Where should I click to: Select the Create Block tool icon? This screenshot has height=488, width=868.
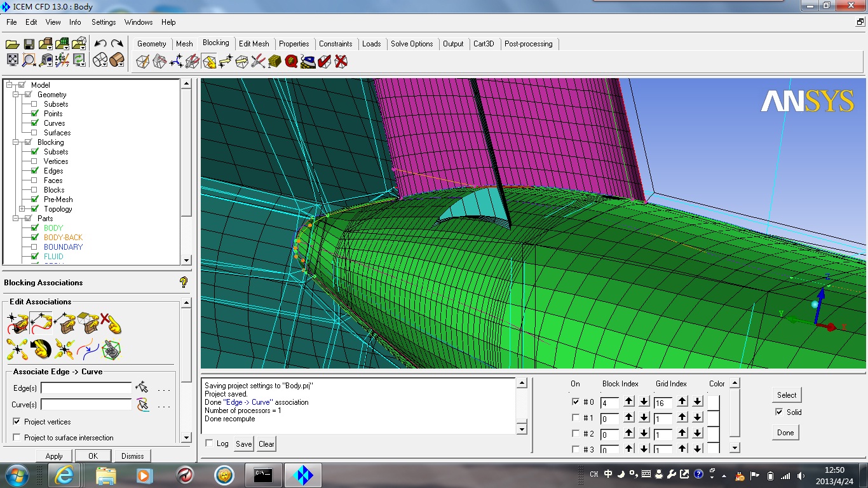pos(143,62)
